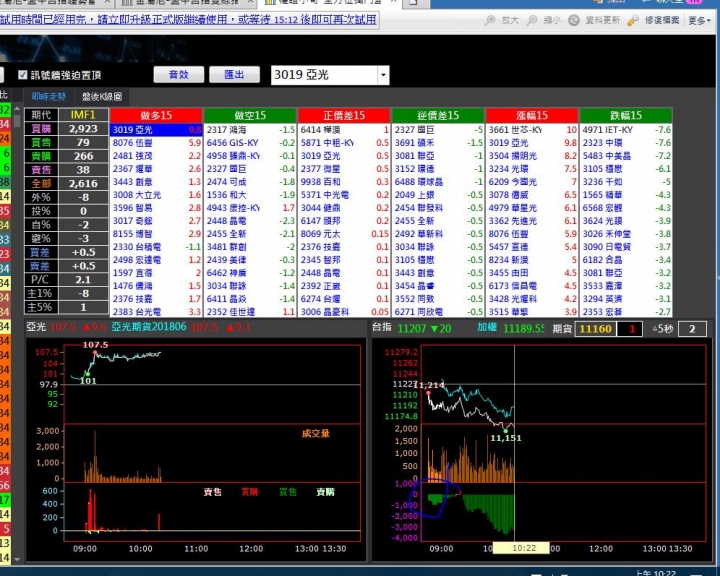Click the scroll-down arrow of the left list
Viewport: 720px width, 576px height.
point(17,559)
